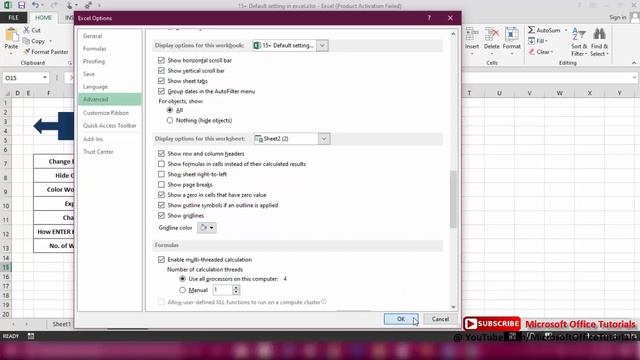The height and width of the screenshot is (360, 640).
Task: Click the AutoSum sigma icon
Action: (x=531, y=30)
